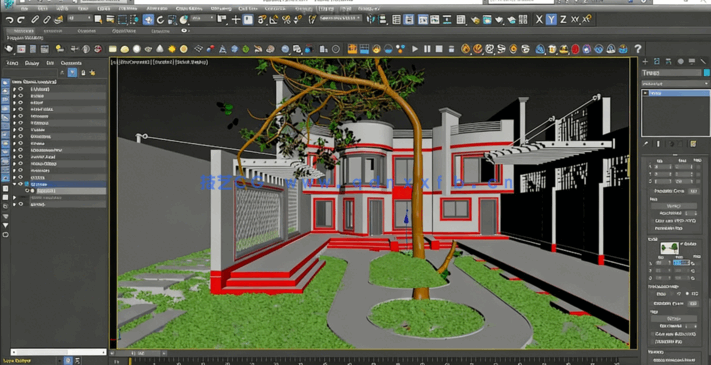Image resolution: width=711 pixels, height=365 pixels.
Task: Click the Configure Modifier Sets icon
Action: coord(692,144)
